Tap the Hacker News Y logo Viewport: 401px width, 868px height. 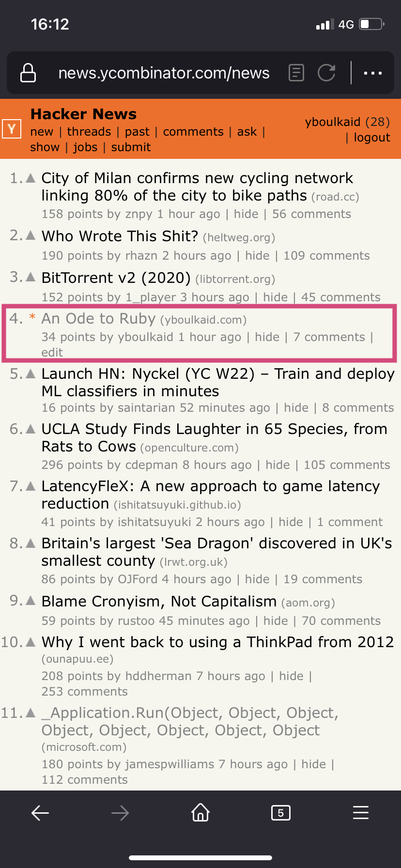[x=12, y=129]
